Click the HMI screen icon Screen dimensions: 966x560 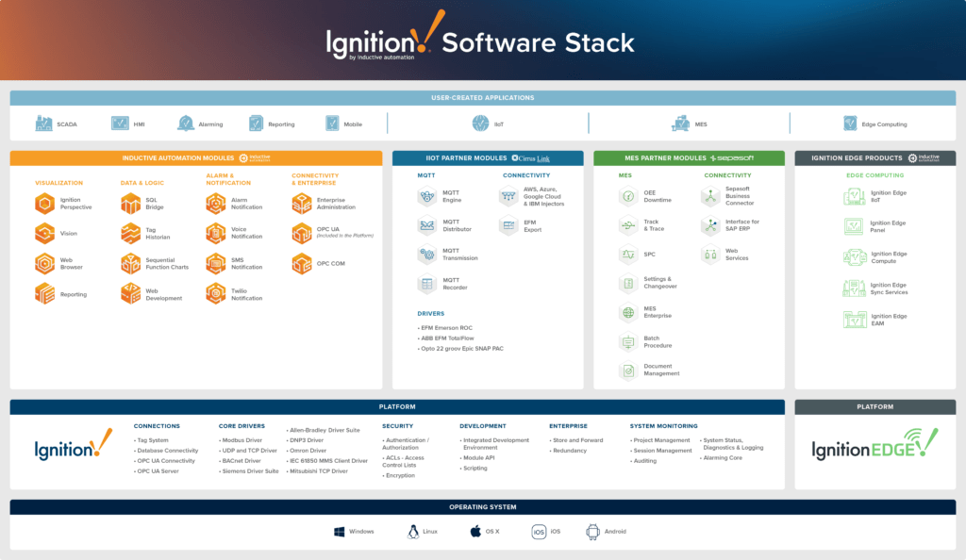pyautogui.click(x=120, y=124)
